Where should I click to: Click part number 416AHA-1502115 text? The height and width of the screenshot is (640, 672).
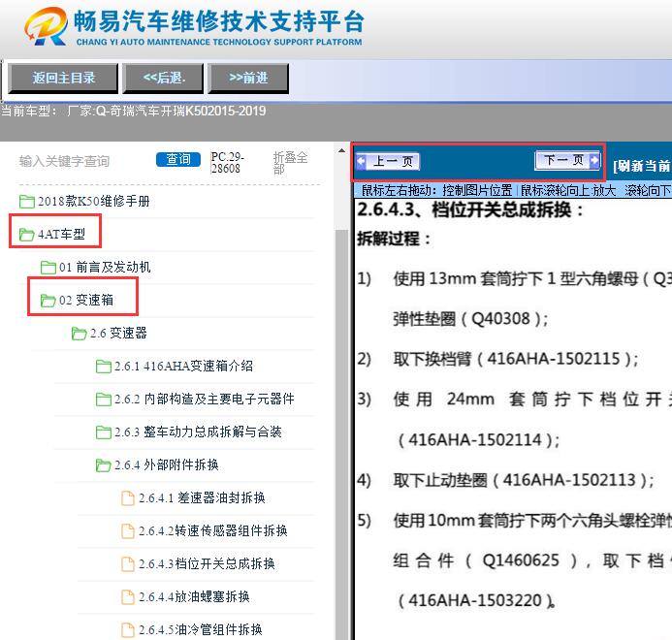[x=554, y=359]
